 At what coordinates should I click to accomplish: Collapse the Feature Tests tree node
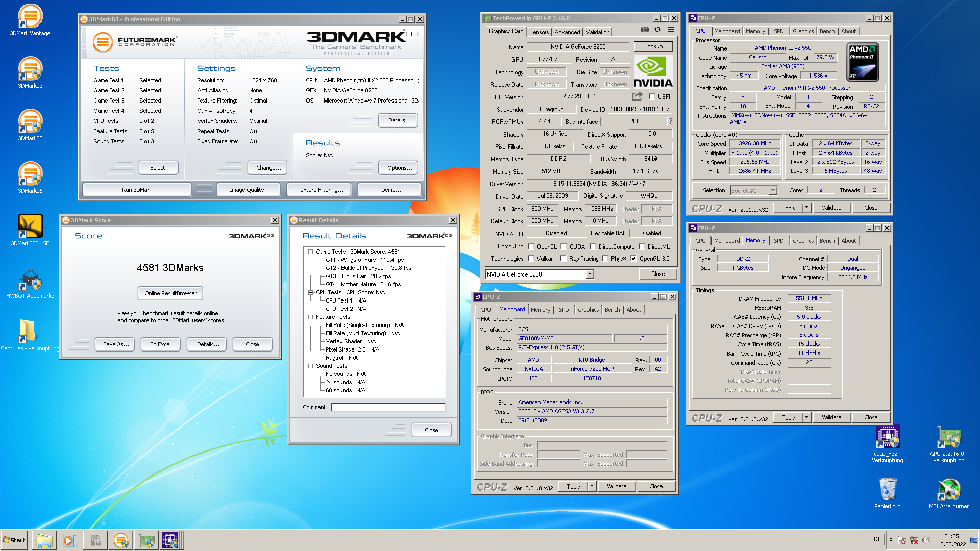(310, 317)
